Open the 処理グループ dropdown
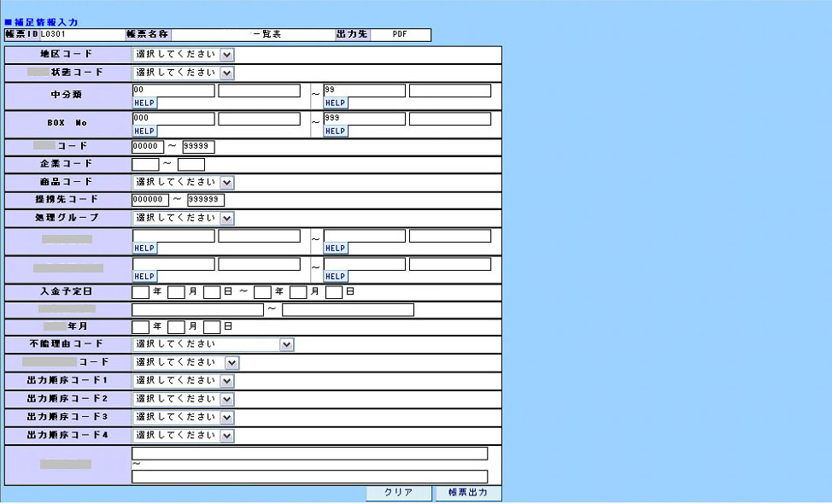 coord(183,218)
